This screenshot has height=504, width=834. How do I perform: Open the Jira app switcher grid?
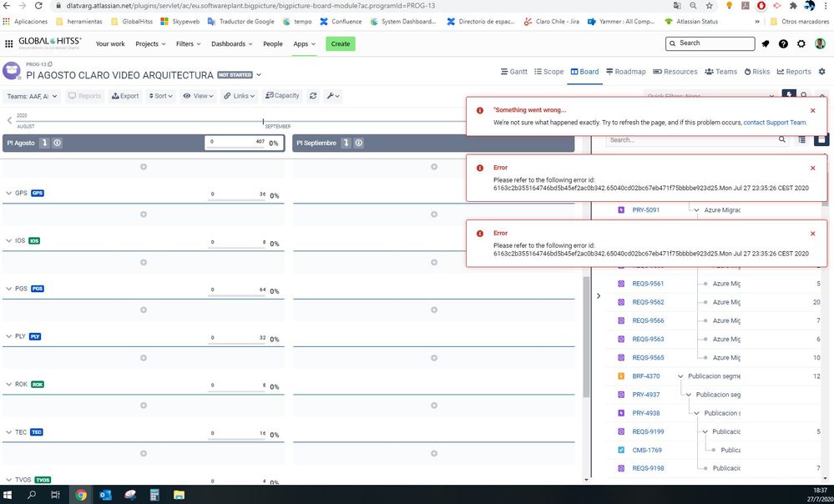tap(9, 43)
